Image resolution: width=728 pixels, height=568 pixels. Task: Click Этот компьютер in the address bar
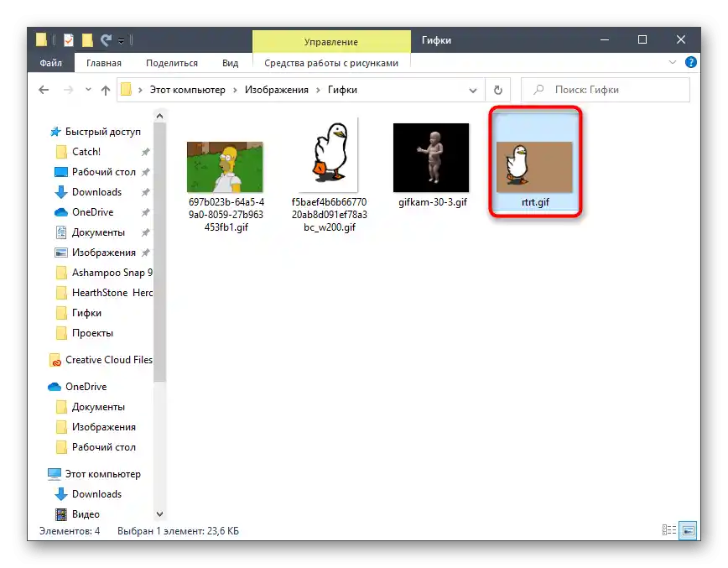pyautogui.click(x=187, y=90)
